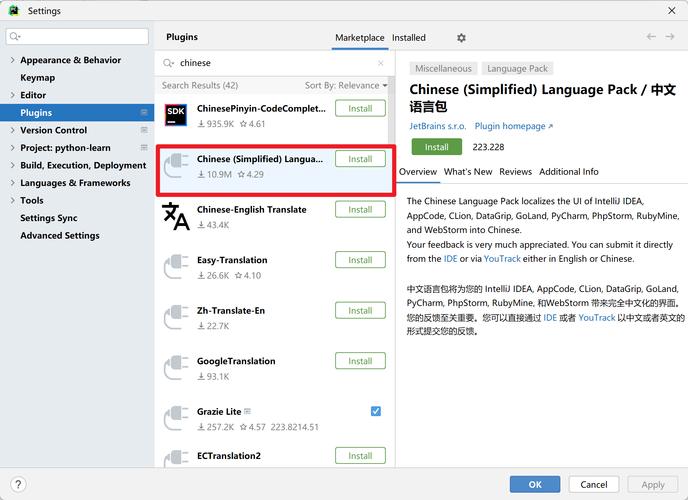Viewport: 688px width, 500px height.
Task: Expand Project: python-learn section
Action: 12,148
